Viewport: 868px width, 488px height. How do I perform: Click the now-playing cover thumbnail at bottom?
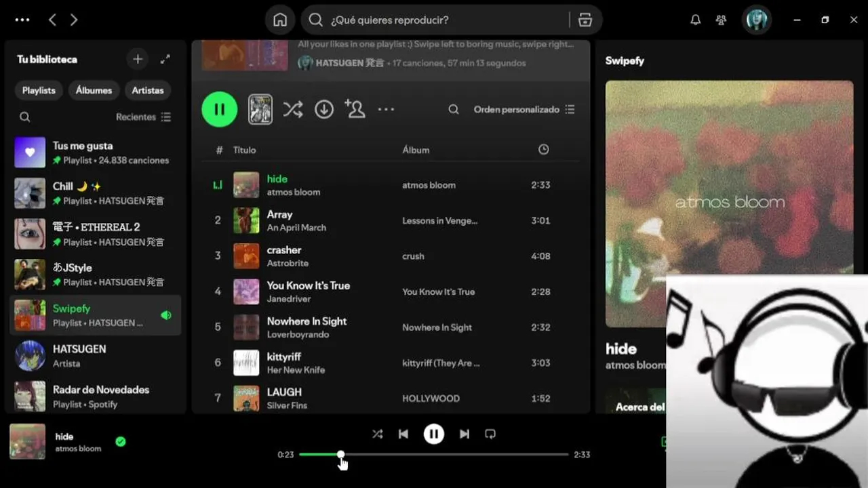(27, 441)
